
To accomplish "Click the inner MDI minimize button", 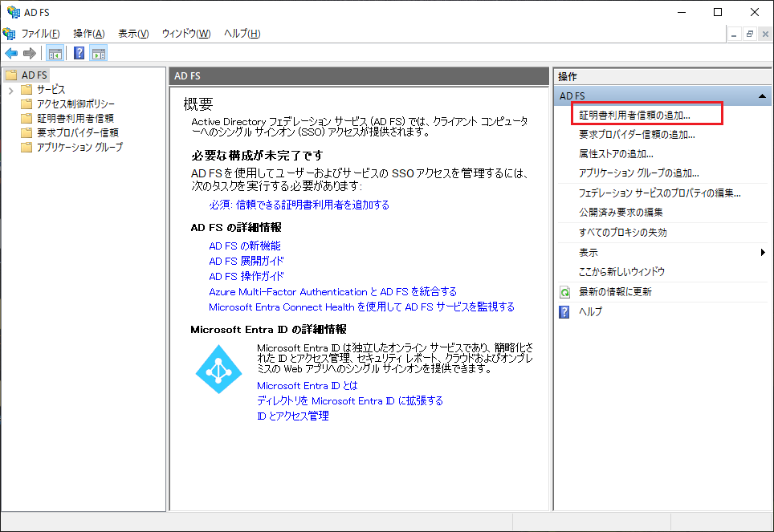I will click(x=734, y=34).
